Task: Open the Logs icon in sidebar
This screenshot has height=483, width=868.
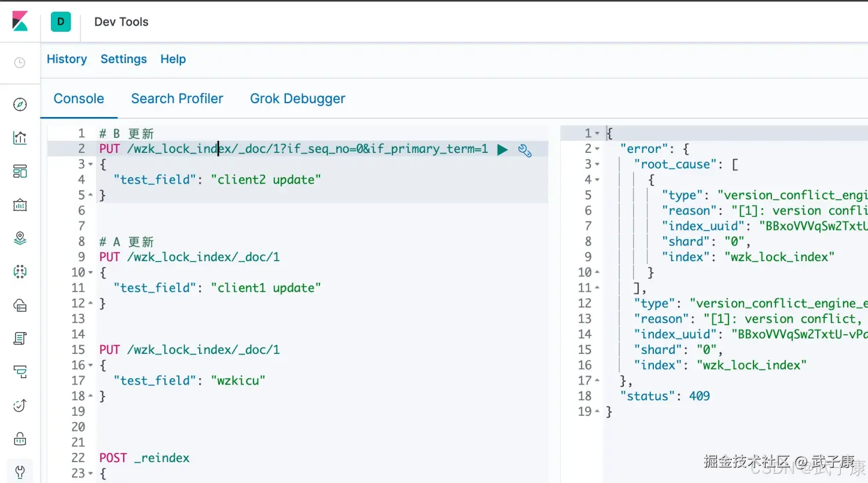Action: pos(20,339)
